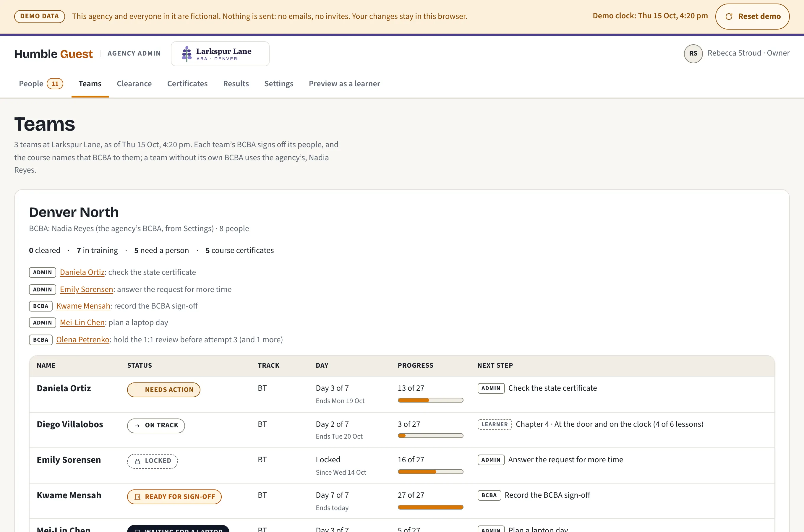This screenshot has height=532, width=804.
Task: Follow the Olena Petrenko link
Action: (83, 339)
